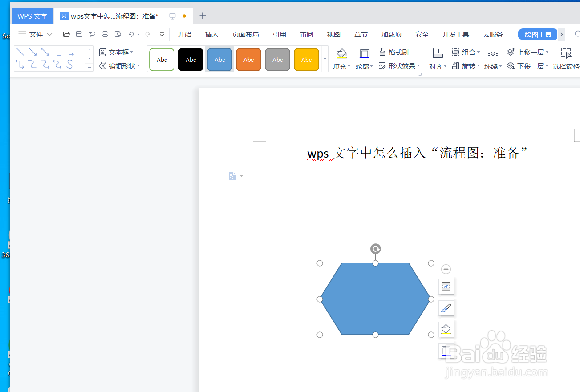This screenshot has height=392, width=580.
Task: Click the shape's rotate handle
Action: (376, 249)
